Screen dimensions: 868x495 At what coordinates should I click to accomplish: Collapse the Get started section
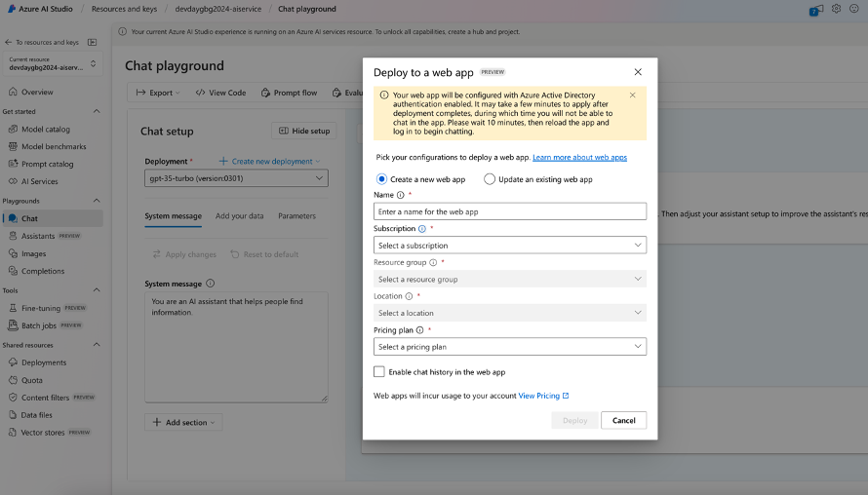(97, 111)
